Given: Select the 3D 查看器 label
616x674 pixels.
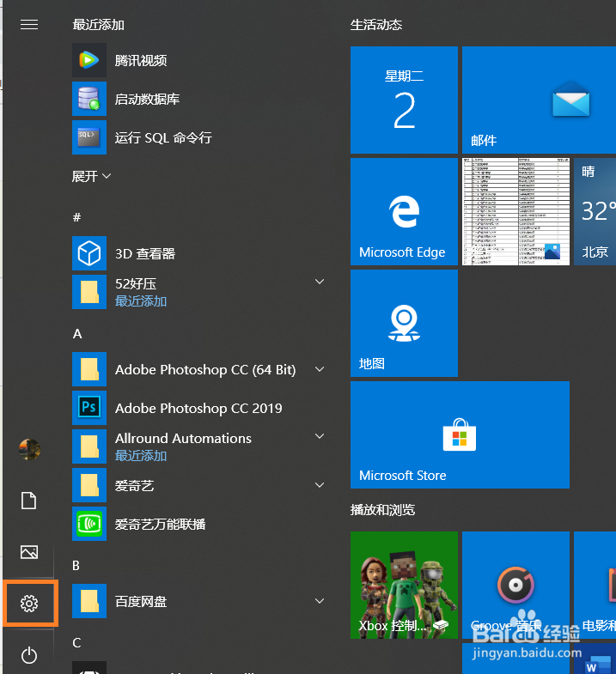Looking at the screenshot, I should pyautogui.click(x=145, y=253).
